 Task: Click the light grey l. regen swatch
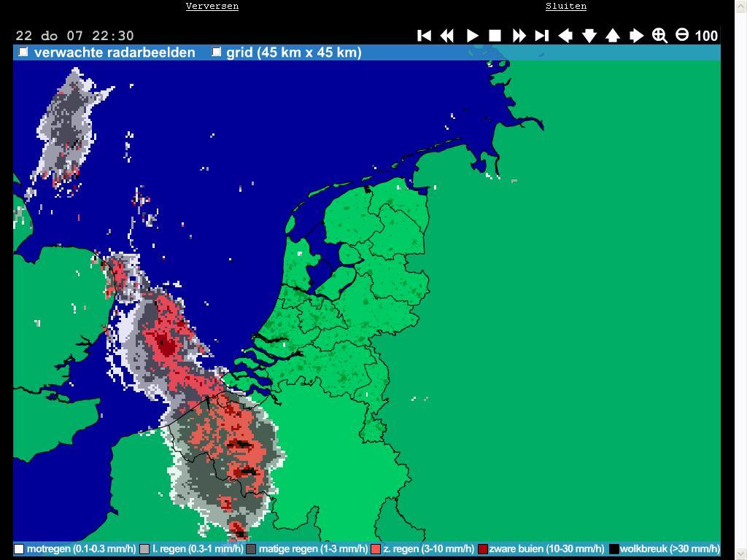click(x=144, y=549)
